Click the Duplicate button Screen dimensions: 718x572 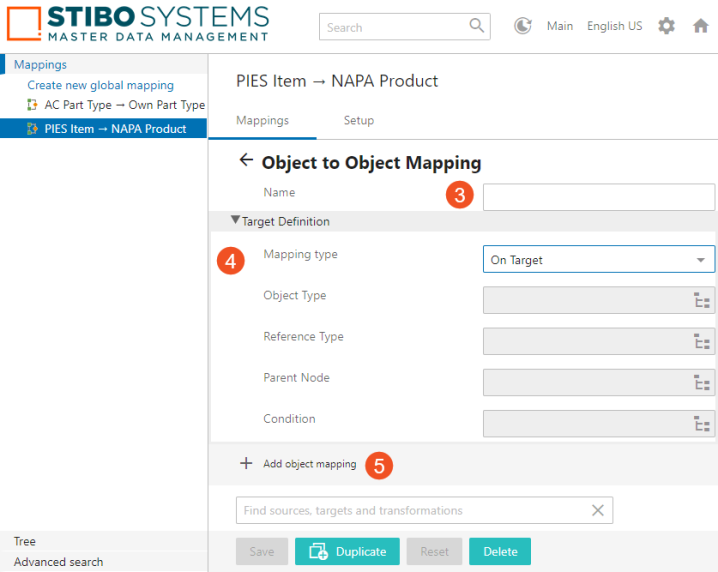347,551
